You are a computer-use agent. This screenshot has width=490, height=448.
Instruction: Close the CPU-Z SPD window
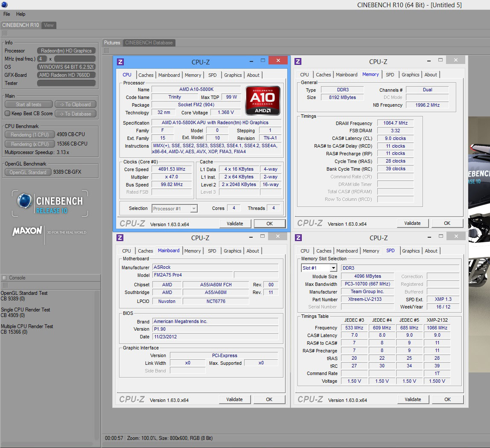[456, 236]
